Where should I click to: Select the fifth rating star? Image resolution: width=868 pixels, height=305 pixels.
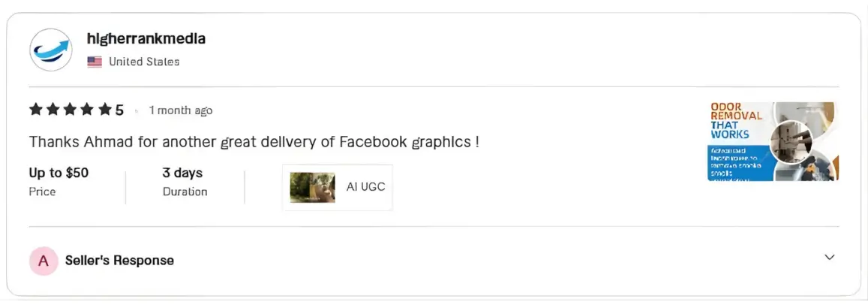(x=105, y=110)
